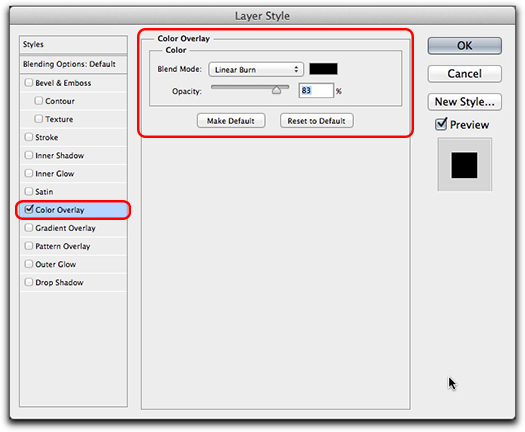Enable the Drop Shadow checkbox

(x=29, y=282)
